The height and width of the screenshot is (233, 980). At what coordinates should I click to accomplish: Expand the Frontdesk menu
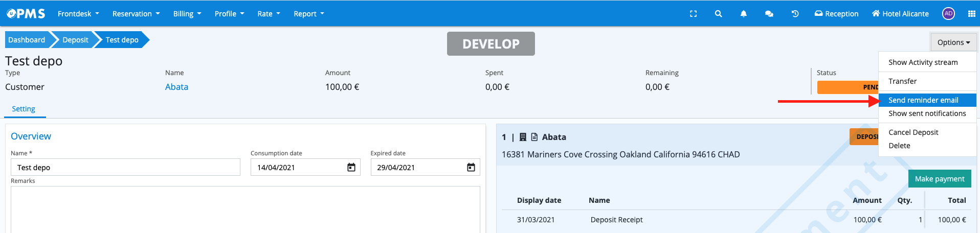click(78, 14)
